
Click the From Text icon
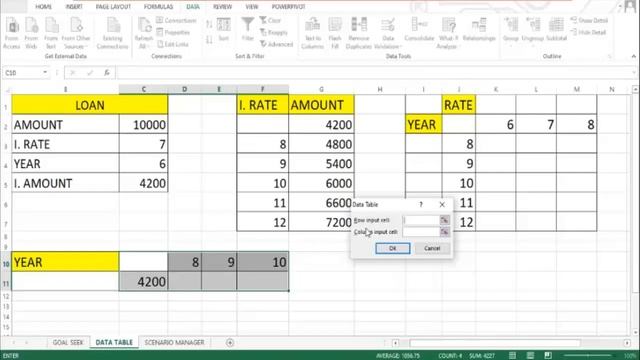click(x=51, y=33)
